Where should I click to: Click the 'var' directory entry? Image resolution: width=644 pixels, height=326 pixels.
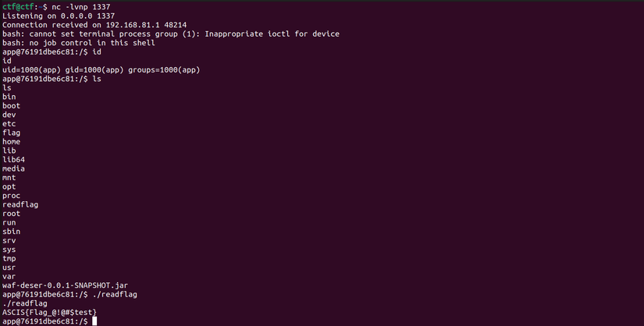click(x=9, y=276)
